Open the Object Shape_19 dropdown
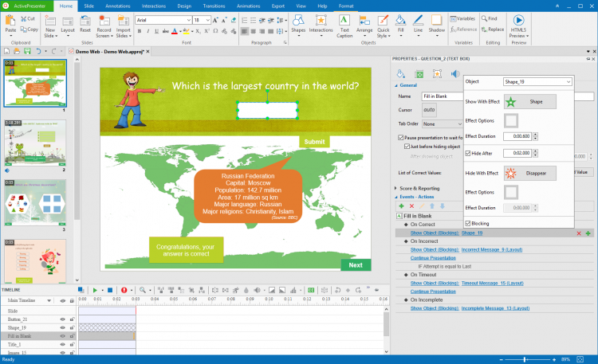This screenshot has height=364, width=598. 537,81
